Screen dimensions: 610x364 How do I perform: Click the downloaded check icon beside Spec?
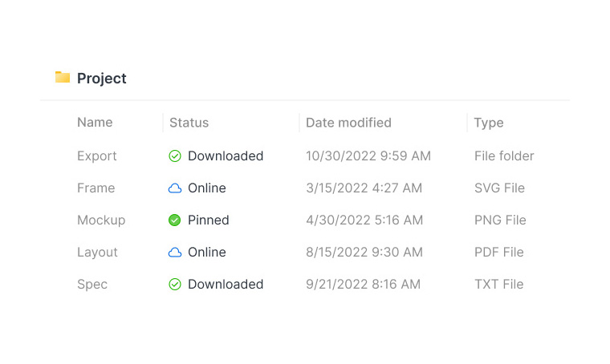click(x=175, y=285)
